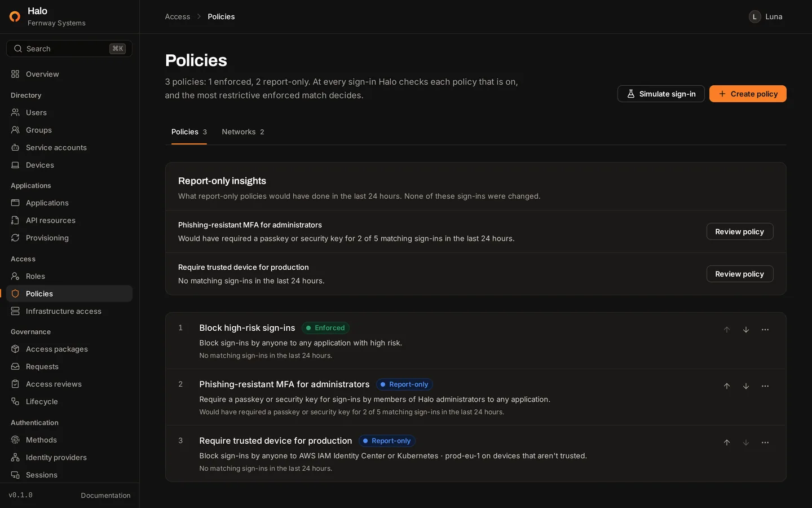Click Create policy button
The width and height of the screenshot is (812, 508).
(748, 94)
